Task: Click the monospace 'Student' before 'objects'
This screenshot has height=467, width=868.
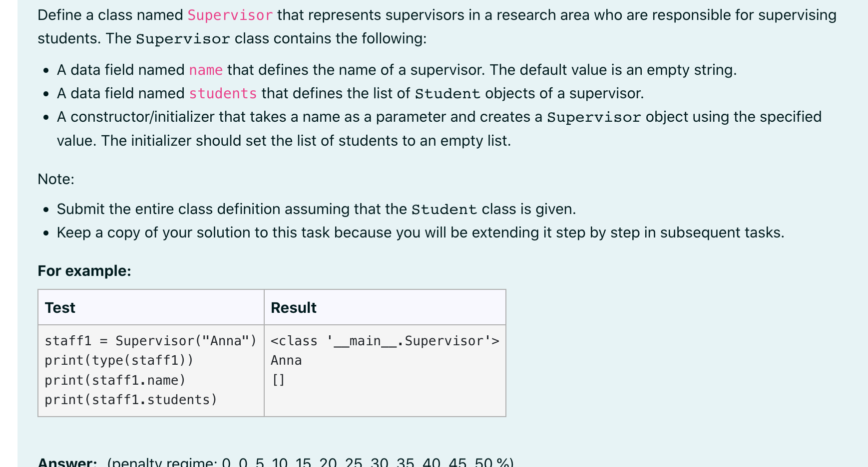Action: 447,94
